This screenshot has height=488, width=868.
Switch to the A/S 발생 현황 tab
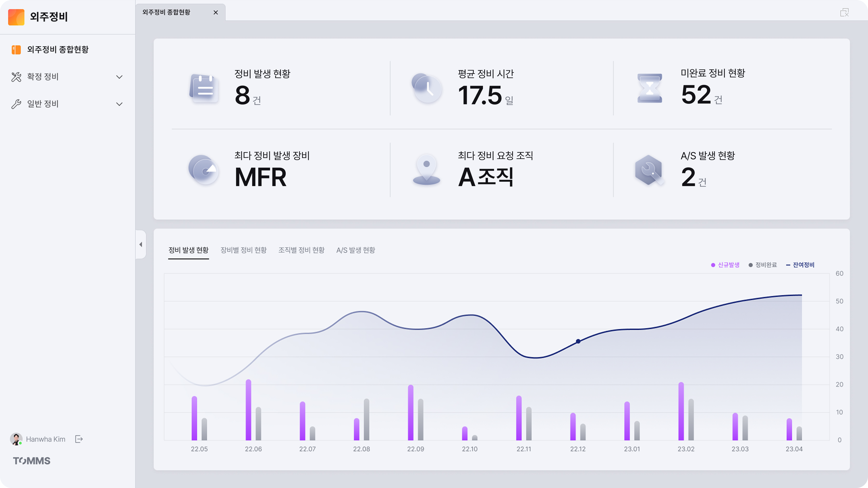click(x=355, y=250)
